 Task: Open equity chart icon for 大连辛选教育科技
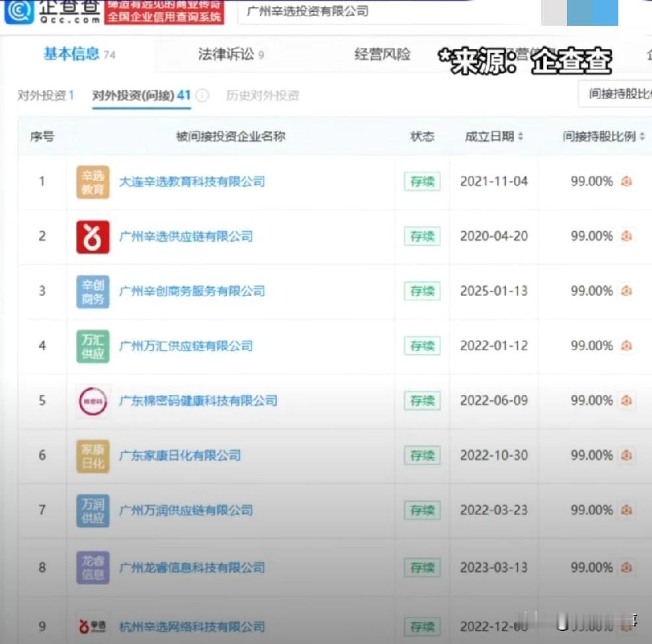click(627, 181)
